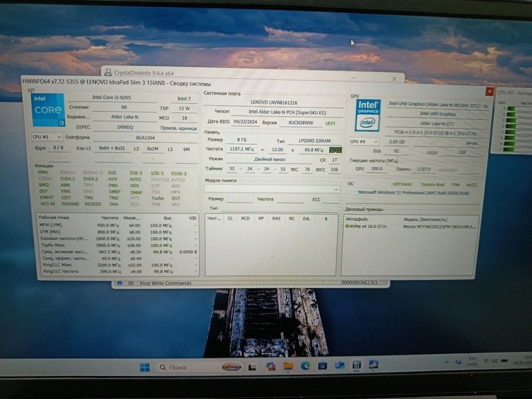Click memory type 'LPDDR5 SDRAM'
Screen dimensions: 532x399
[314, 141]
